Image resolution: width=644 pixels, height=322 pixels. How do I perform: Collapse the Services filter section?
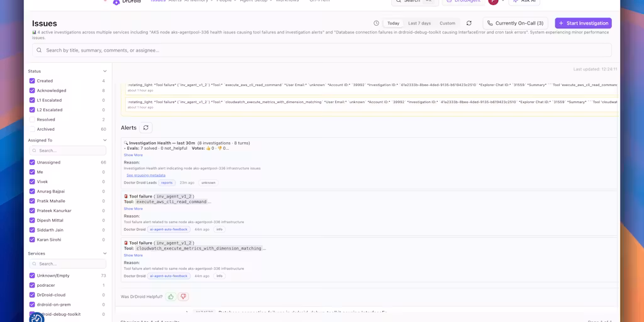coord(105,253)
